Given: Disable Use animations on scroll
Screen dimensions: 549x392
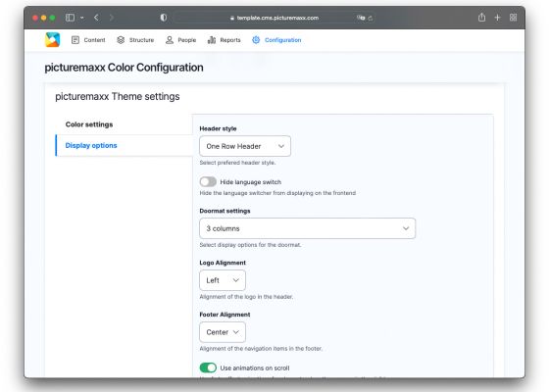Looking at the screenshot, I should [x=208, y=367].
